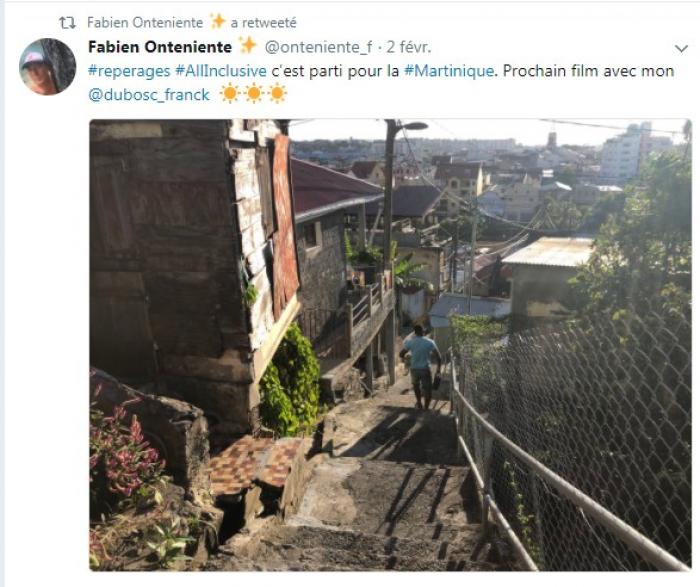This screenshot has width=700, height=587.
Task: Enlarge the Martinique stairway photo
Action: (390, 345)
